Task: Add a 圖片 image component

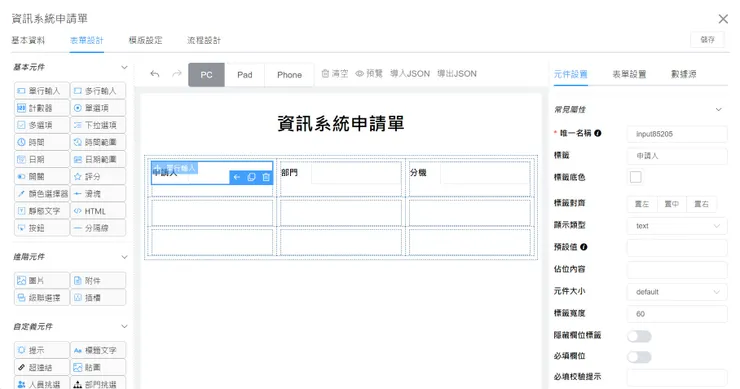Action: (42, 280)
